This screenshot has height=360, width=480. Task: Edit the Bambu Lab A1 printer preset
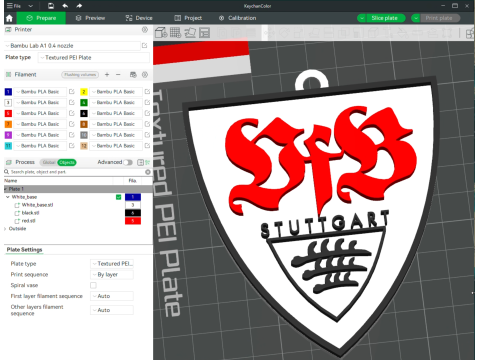(x=145, y=46)
